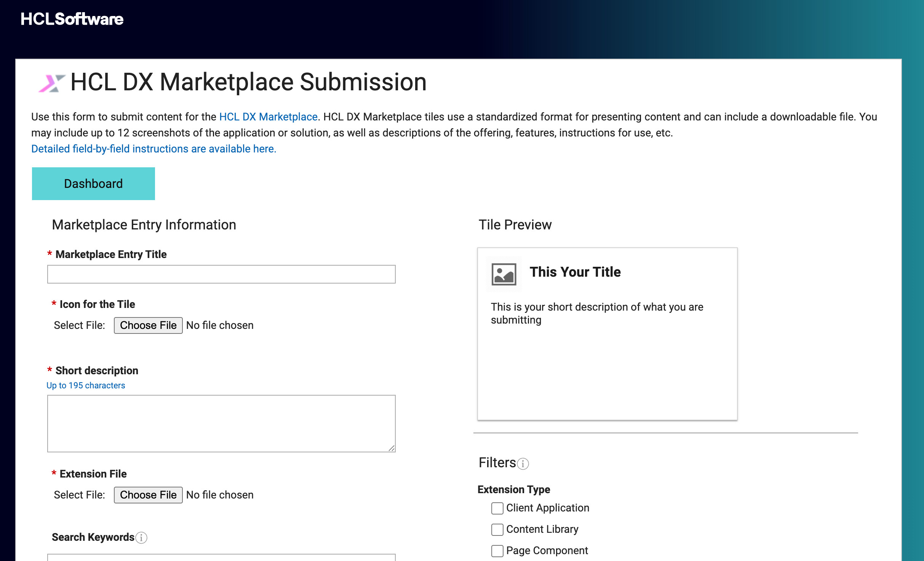Choose File for Icon for the Tile
924x561 pixels.
148,325
